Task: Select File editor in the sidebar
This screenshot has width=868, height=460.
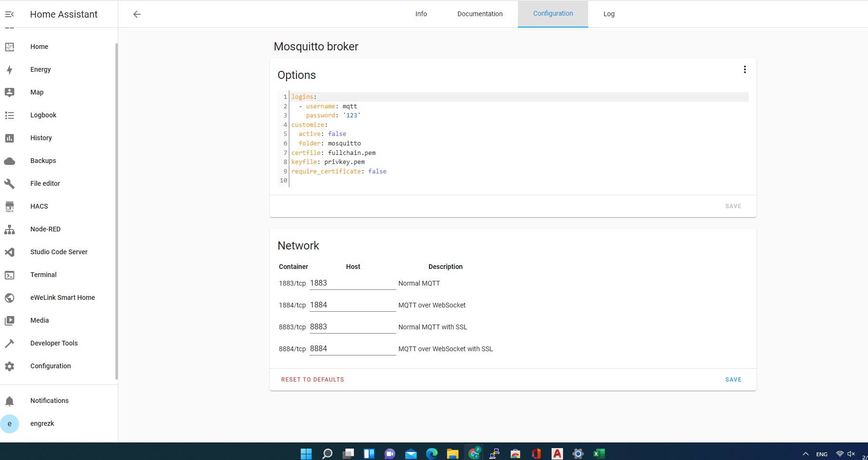Action: coord(45,183)
